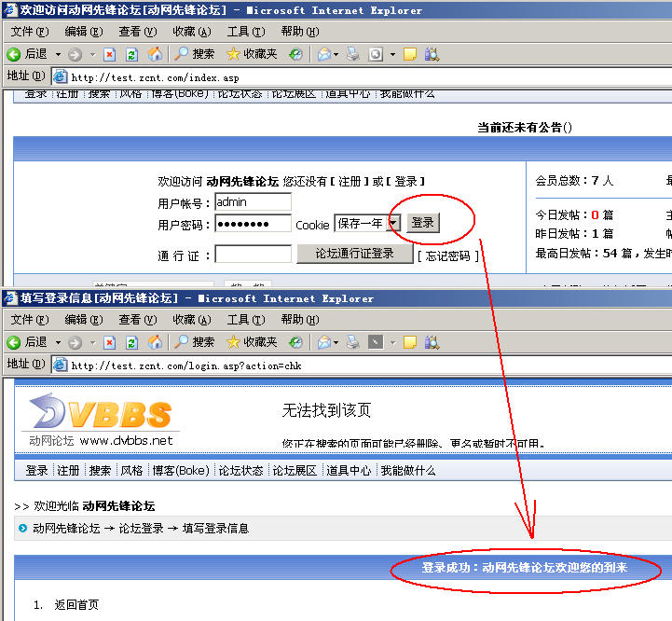Click Forward arrow icon in top IE window
Screen dimensions: 672x621
(x=75, y=54)
